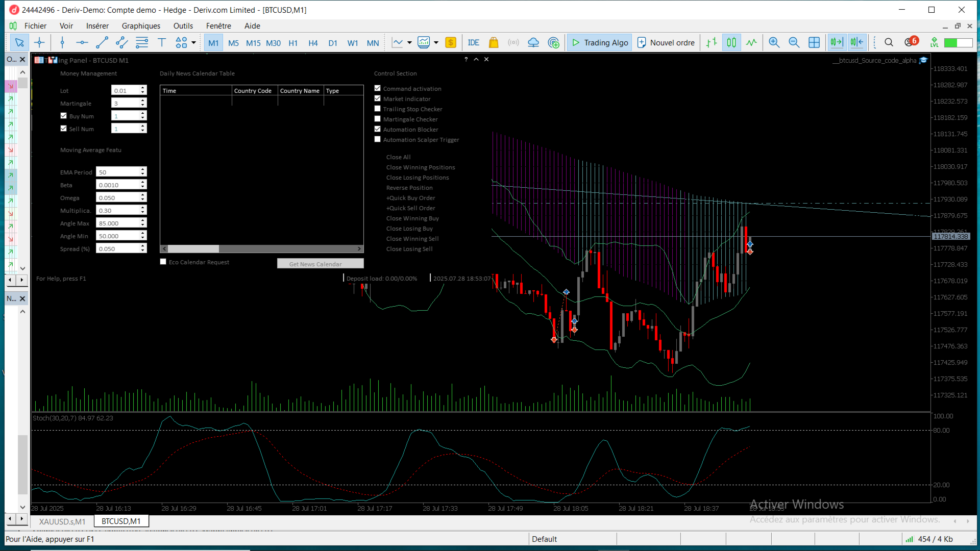980x551 pixels.
Task: Click Close Winning Positions
Action: (x=420, y=167)
